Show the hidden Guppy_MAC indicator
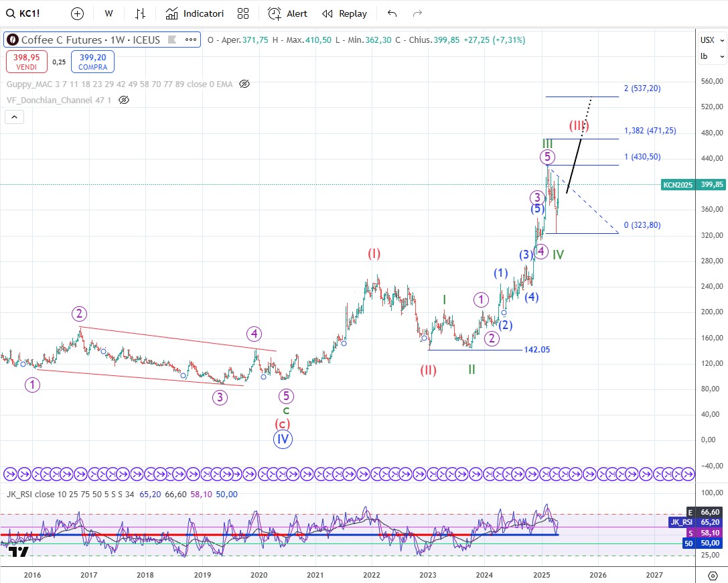The width and height of the screenshot is (728, 583). tap(244, 84)
